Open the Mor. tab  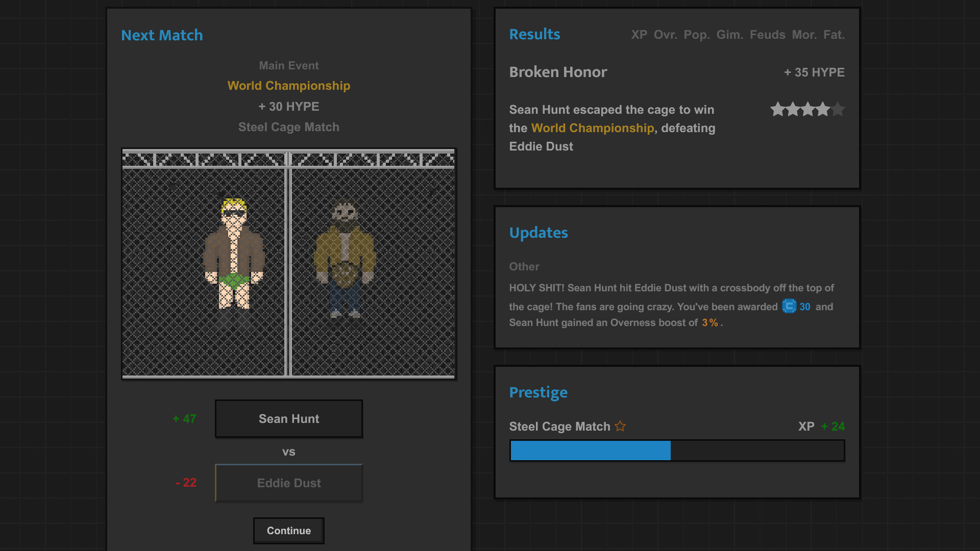[x=804, y=35]
